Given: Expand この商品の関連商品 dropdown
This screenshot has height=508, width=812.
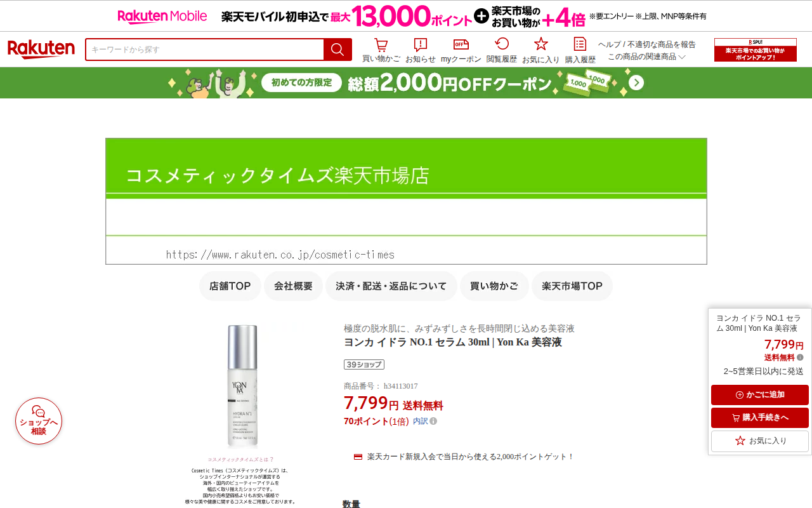Looking at the screenshot, I should click(646, 57).
